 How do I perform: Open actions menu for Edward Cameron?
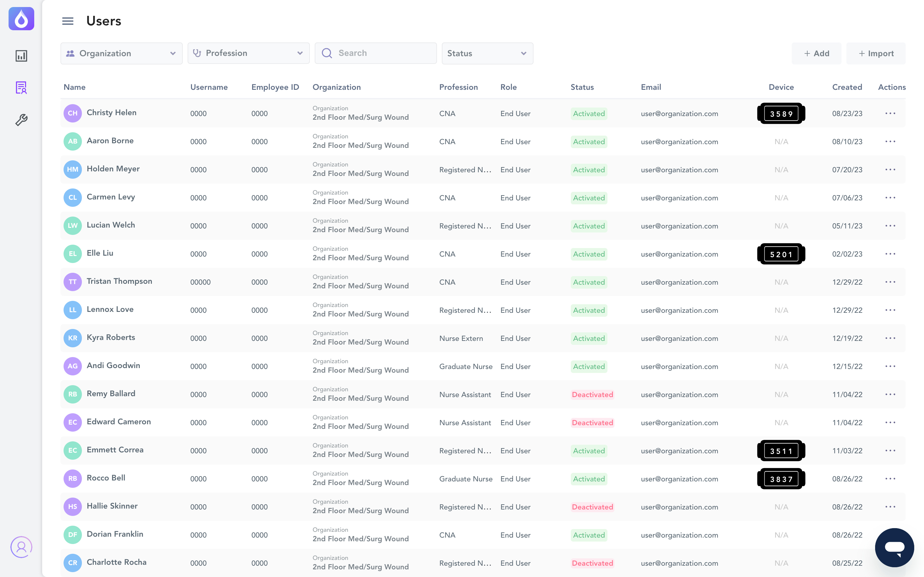pos(890,422)
